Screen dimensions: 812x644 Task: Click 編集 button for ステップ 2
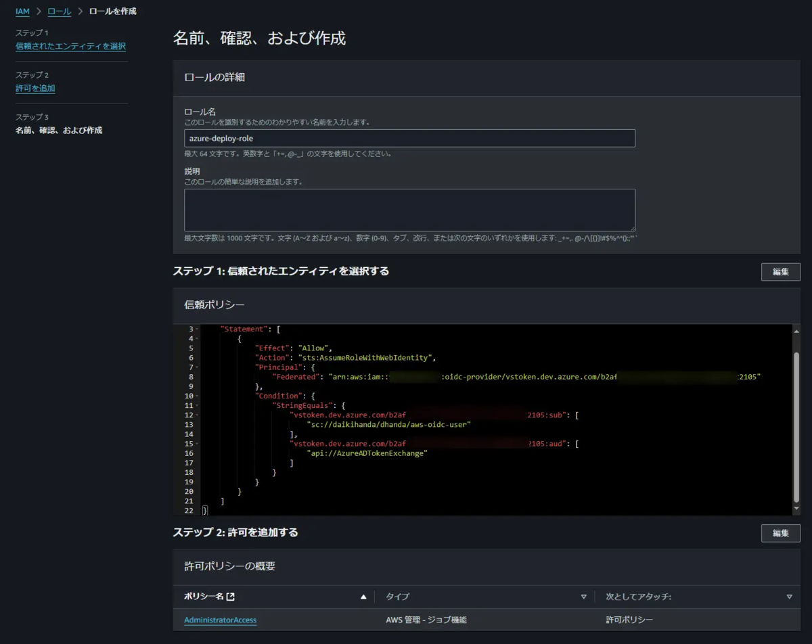[x=781, y=533]
